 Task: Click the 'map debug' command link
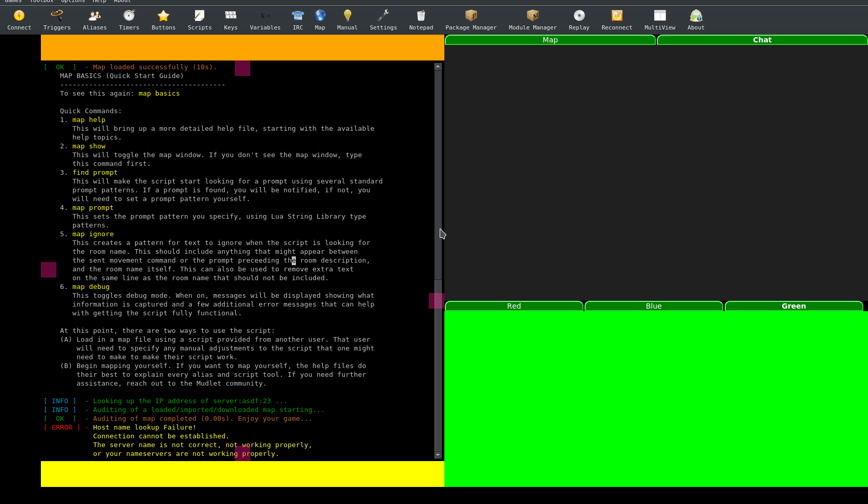(91, 287)
